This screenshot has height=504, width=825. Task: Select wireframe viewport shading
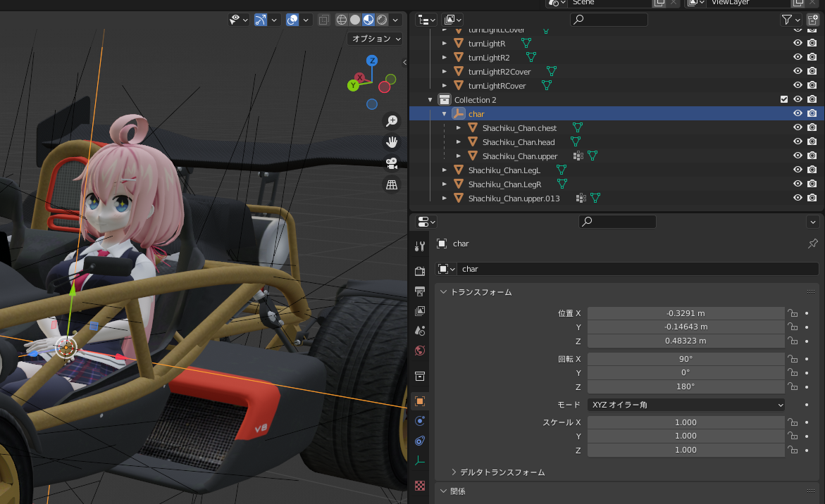point(342,20)
